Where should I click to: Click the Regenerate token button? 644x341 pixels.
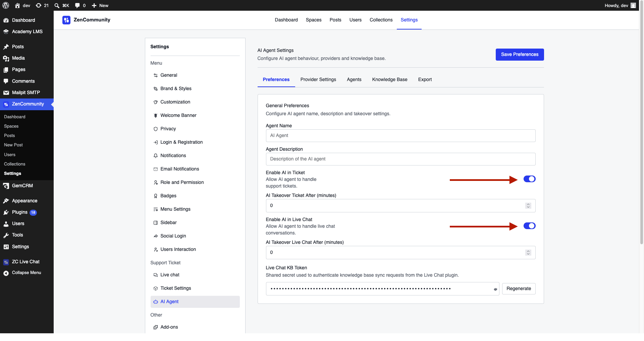[x=519, y=289]
